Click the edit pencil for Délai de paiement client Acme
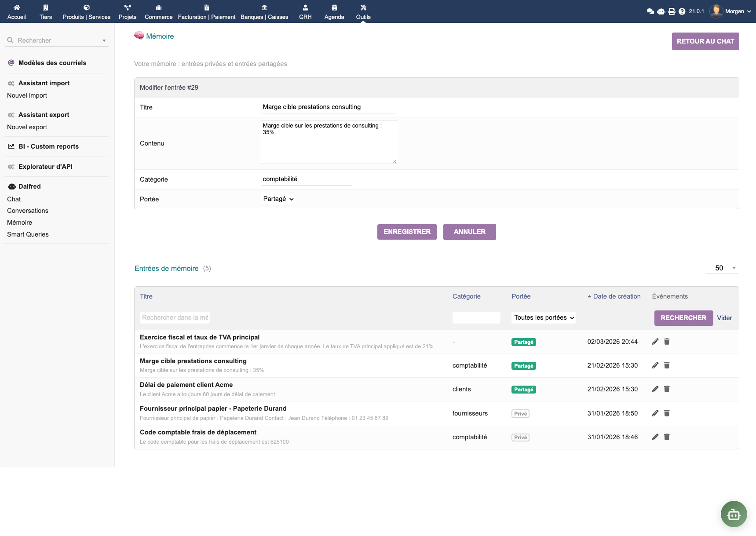The width and height of the screenshot is (756, 536). point(655,389)
